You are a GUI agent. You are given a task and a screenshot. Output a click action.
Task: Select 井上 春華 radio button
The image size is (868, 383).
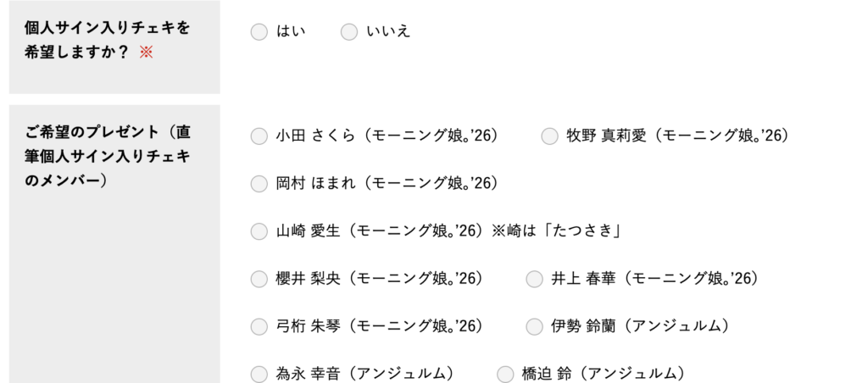(534, 279)
